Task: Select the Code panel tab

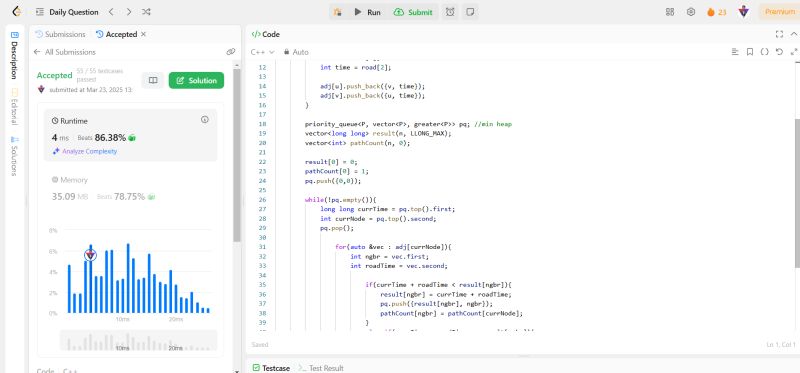Action: pyautogui.click(x=265, y=34)
